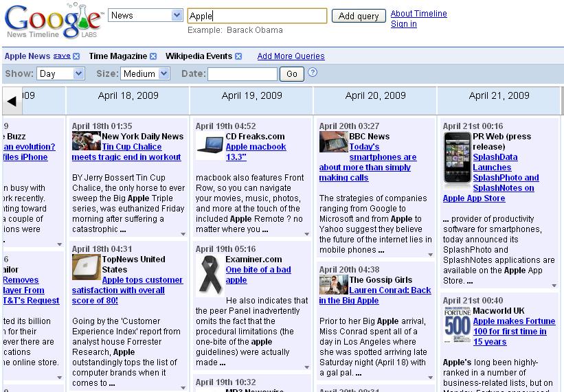Click the 'New York Daily News' source name
Viewport: 564px width, 392px height.
[142, 137]
